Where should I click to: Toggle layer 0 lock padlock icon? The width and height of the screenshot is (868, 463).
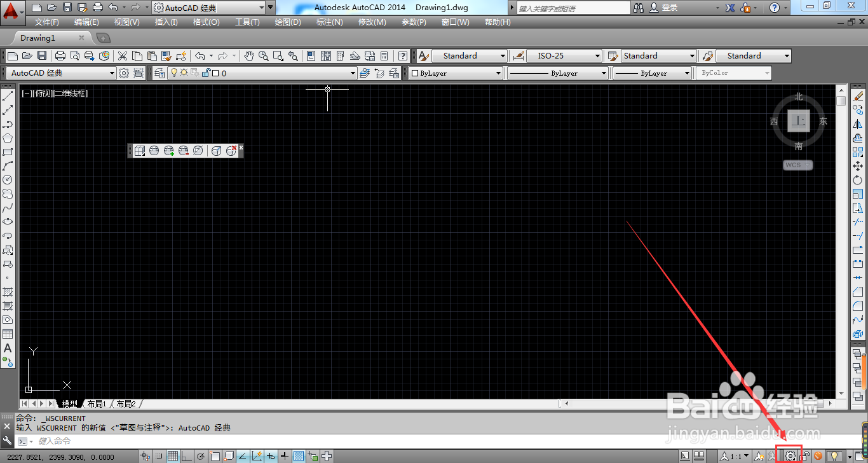pyautogui.click(x=207, y=73)
